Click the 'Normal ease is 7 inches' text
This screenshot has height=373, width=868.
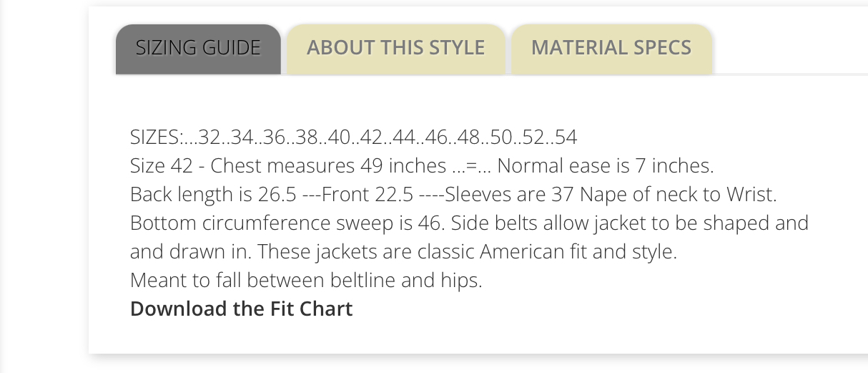(603, 166)
